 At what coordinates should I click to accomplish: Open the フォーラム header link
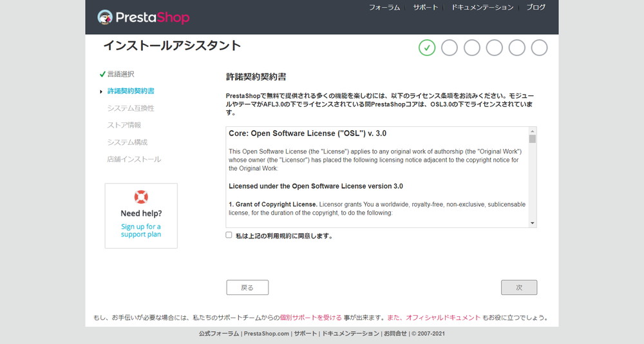click(x=384, y=7)
